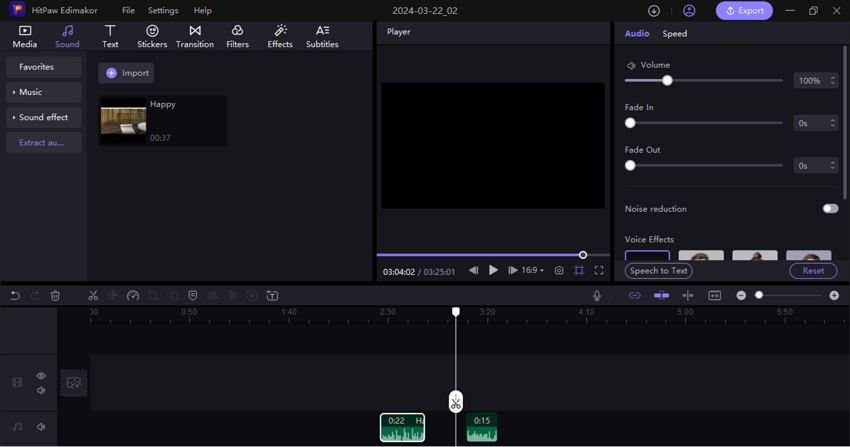Click the Export button

click(x=744, y=11)
